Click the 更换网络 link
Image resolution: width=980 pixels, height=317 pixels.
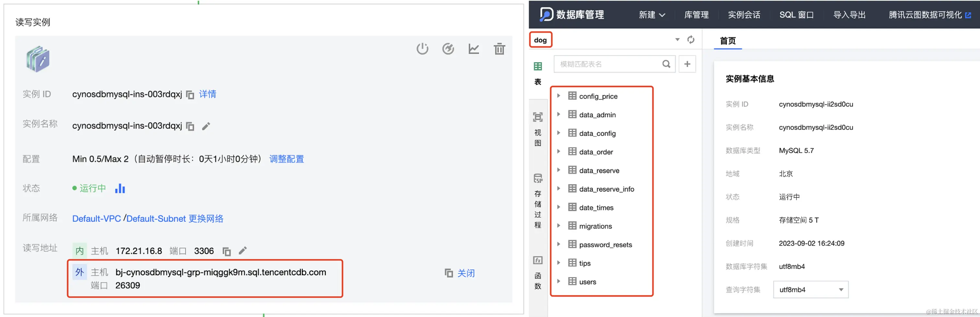206,219
